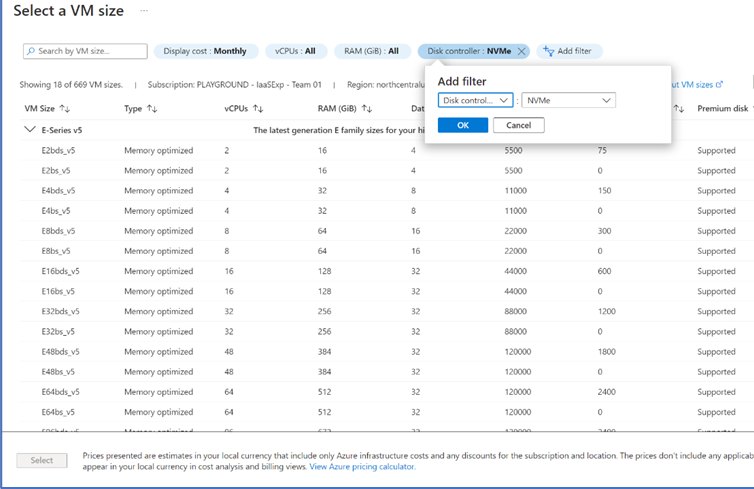Open the ellipsis menu beside the page title
Image resolution: width=754 pixels, height=489 pixels.
point(144,11)
